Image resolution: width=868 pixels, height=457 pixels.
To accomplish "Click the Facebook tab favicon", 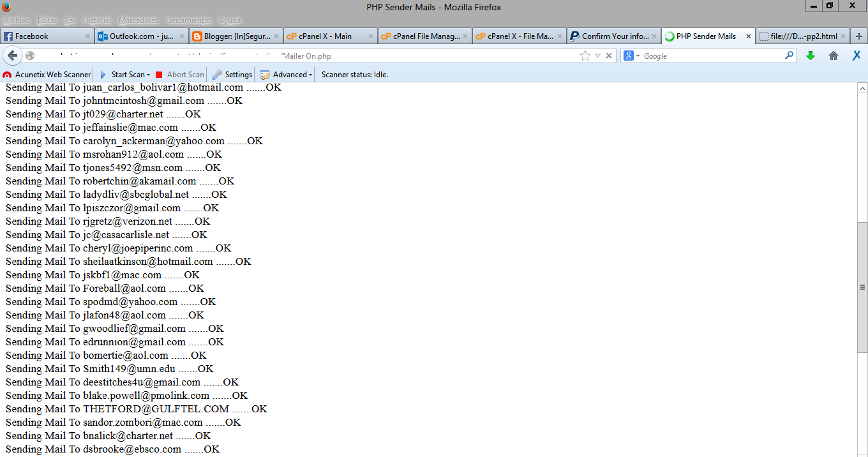I will (x=8, y=36).
